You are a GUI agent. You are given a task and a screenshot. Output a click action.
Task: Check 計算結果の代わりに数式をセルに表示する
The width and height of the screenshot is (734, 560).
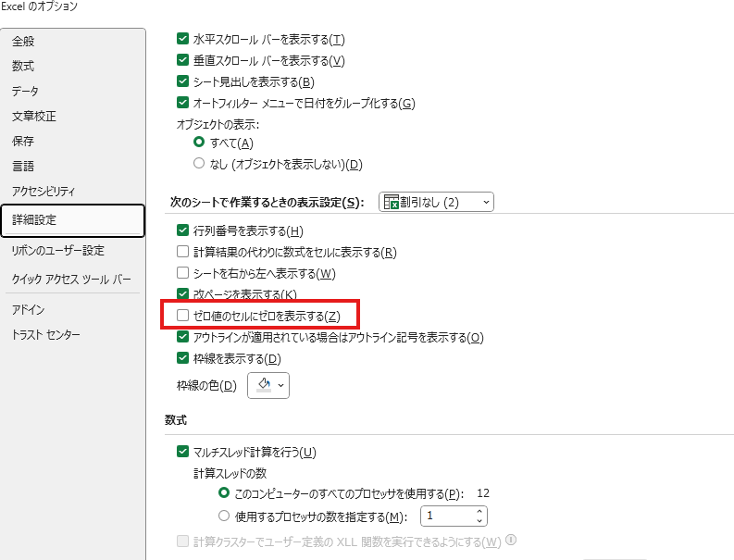click(182, 252)
